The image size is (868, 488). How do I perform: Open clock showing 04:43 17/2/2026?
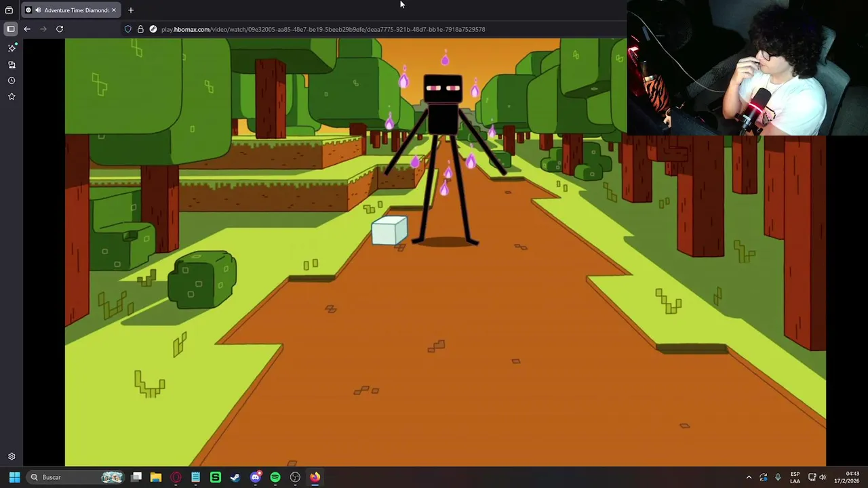pos(846,477)
